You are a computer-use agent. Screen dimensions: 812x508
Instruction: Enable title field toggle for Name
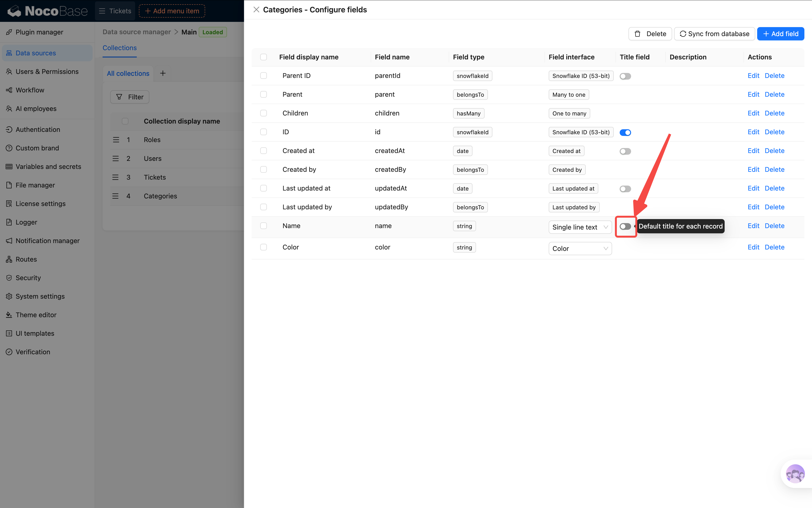point(625,226)
